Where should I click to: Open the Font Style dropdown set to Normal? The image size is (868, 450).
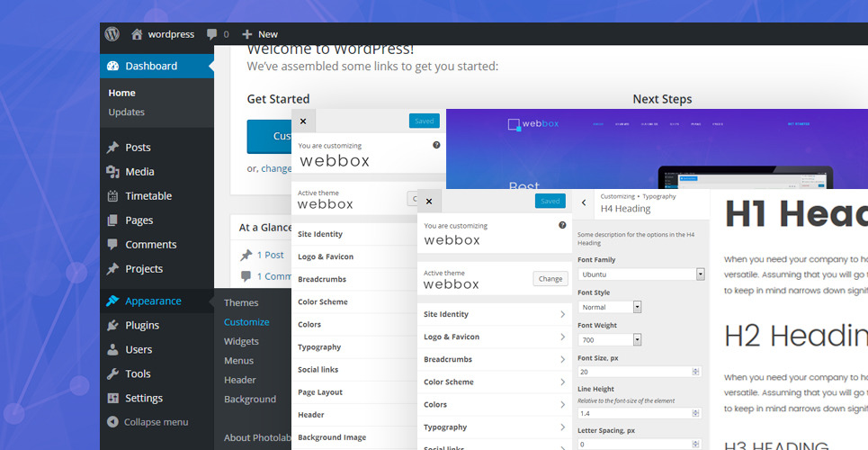click(x=611, y=307)
